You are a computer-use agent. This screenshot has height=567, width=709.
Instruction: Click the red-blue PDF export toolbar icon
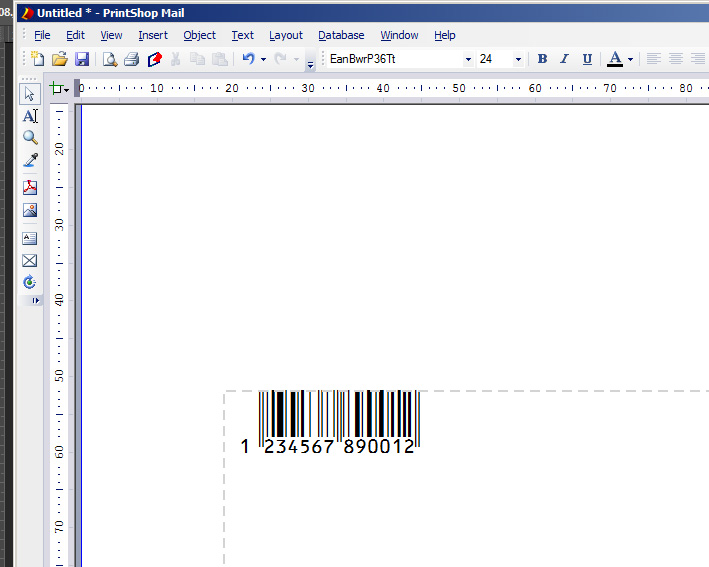[154, 59]
